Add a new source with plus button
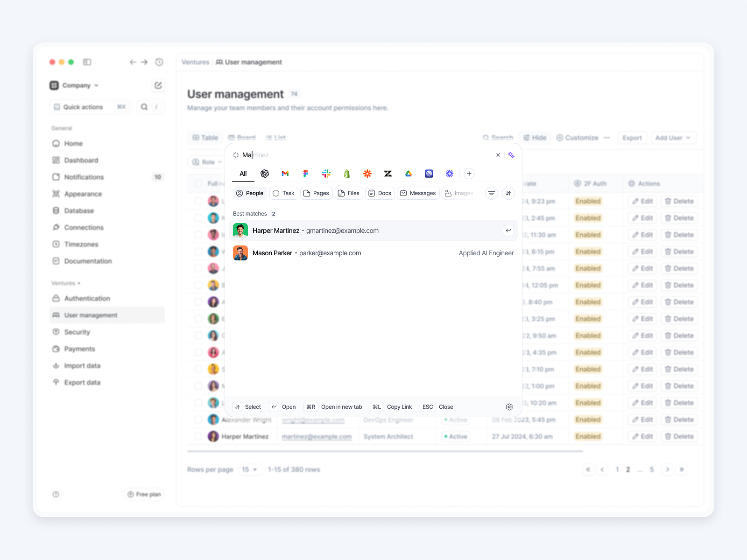747x560 pixels. pyautogui.click(x=469, y=174)
